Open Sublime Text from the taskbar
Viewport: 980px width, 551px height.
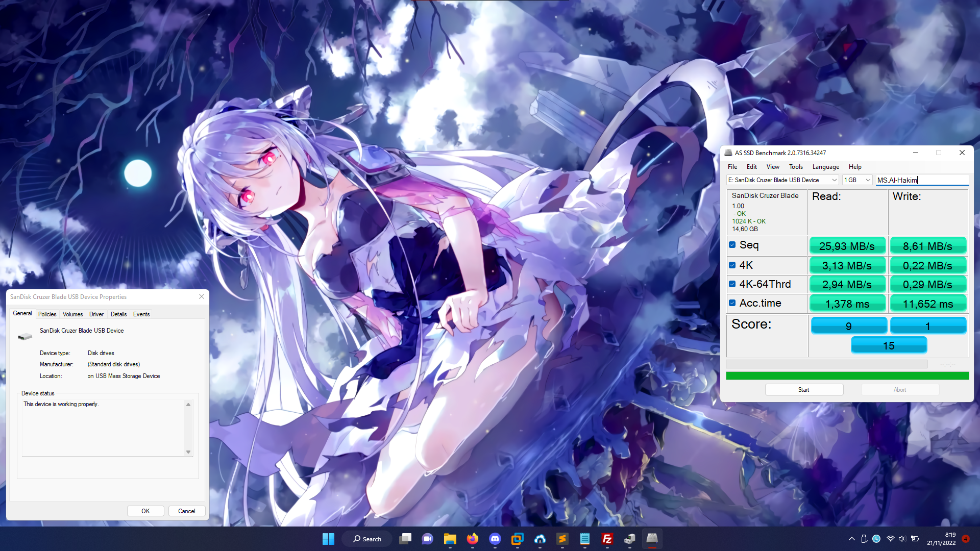click(562, 539)
